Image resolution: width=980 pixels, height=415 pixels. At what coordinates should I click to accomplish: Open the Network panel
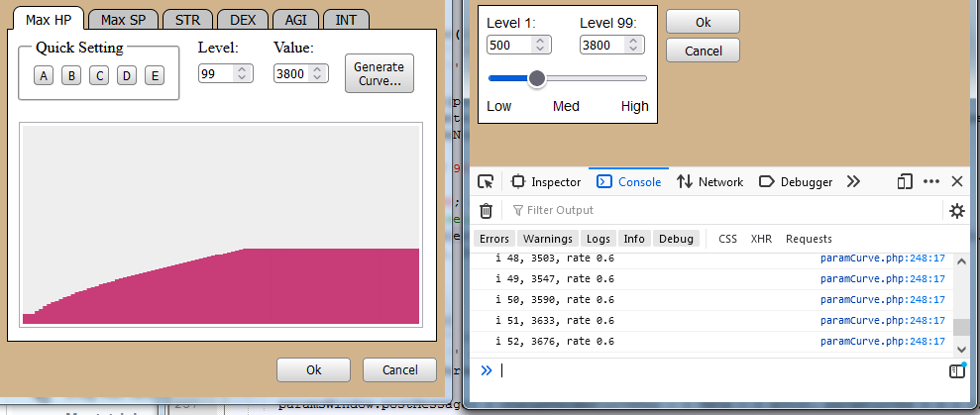click(x=709, y=181)
